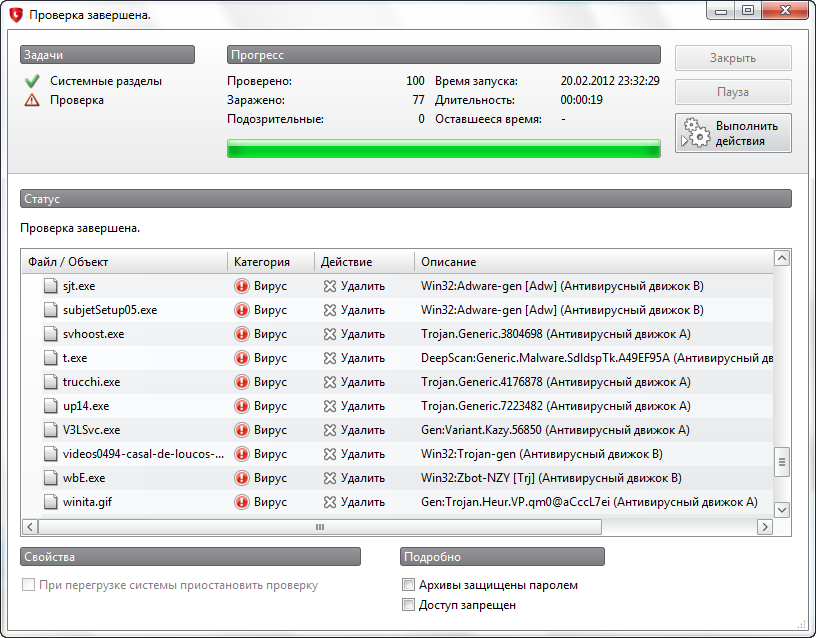The image size is (816, 638).
Task: Click the Закрыть button
Action: pos(733,58)
